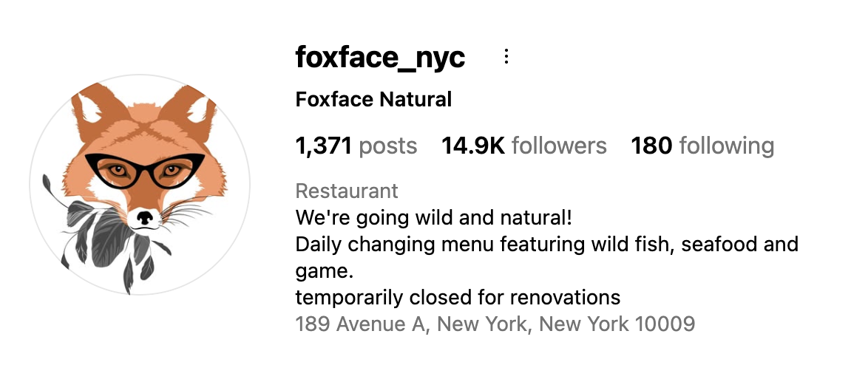
Task: Click the fox's black nose in avatar
Action: (146, 217)
